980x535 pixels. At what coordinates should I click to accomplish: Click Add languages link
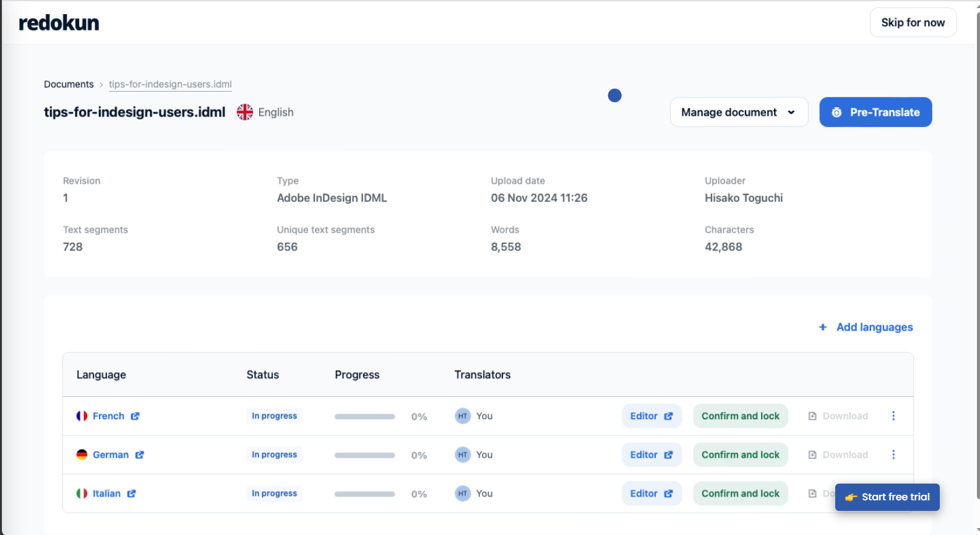coord(866,327)
